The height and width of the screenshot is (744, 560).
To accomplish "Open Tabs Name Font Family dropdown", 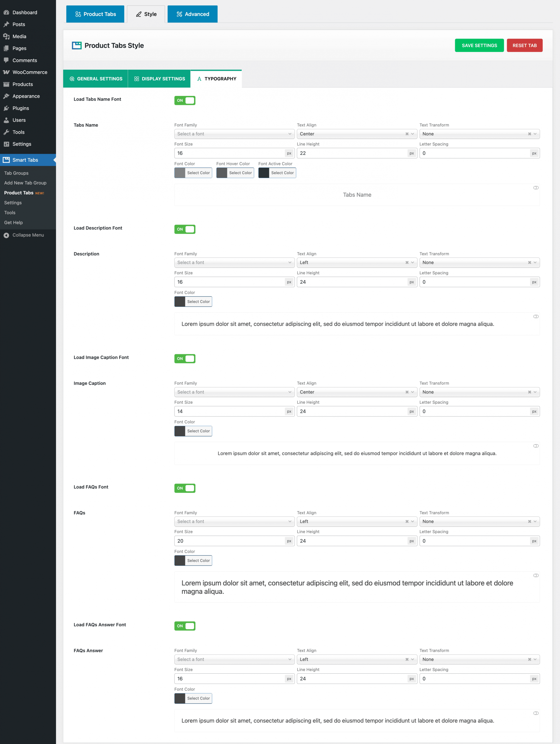I will 234,134.
